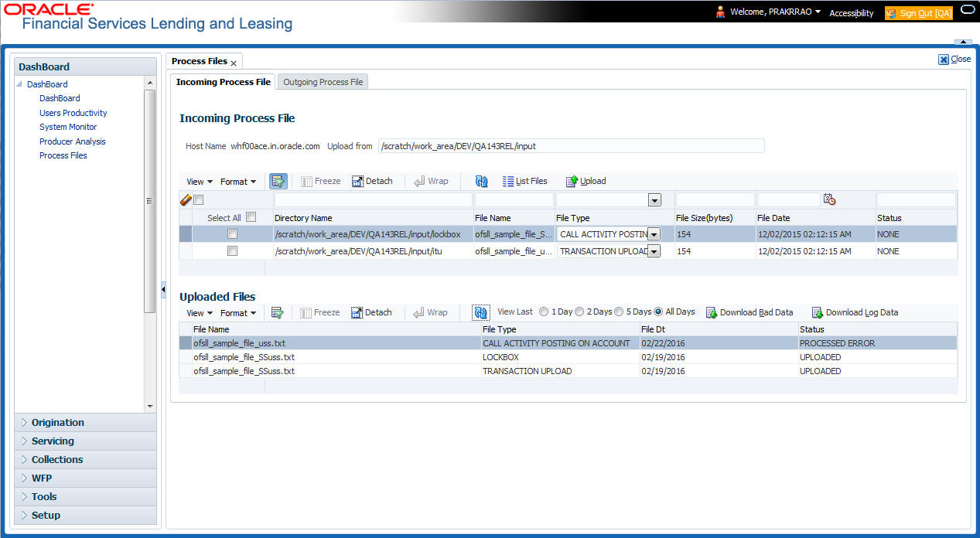Collapse the DashBoard tree node

(x=19, y=84)
